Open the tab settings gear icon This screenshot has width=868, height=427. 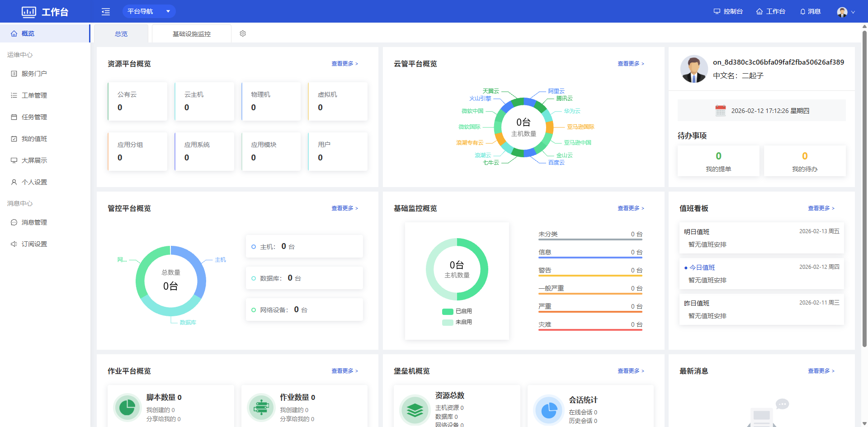[243, 33]
